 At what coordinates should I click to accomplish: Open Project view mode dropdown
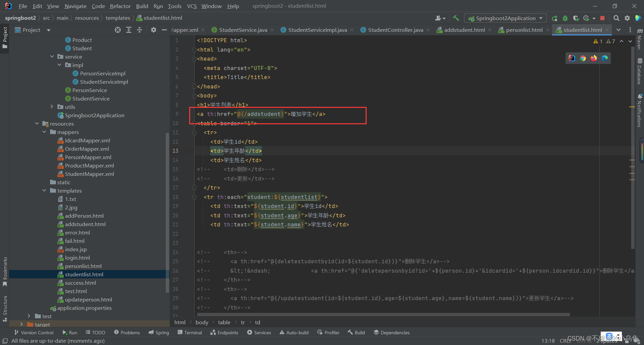tap(49, 30)
